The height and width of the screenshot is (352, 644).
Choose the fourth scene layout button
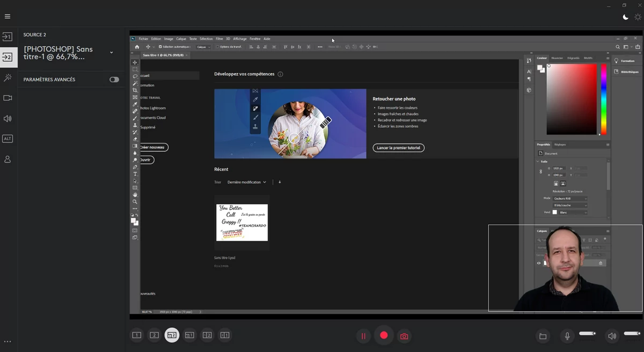189,335
